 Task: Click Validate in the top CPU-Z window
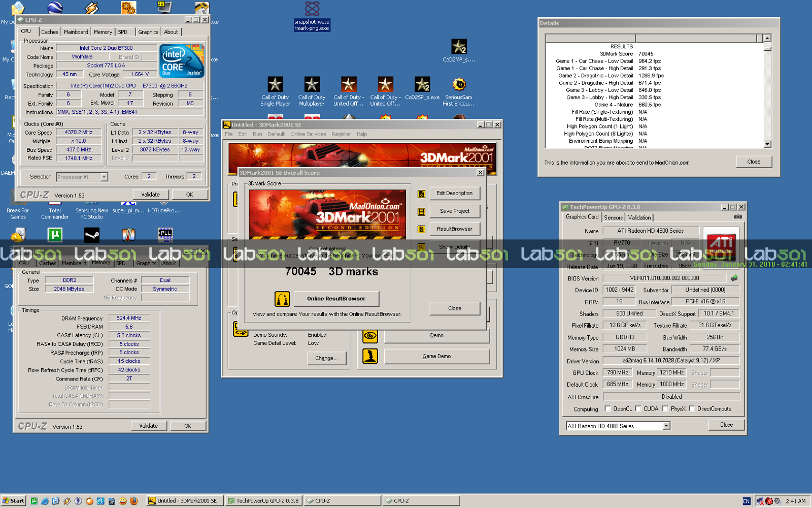click(x=150, y=195)
